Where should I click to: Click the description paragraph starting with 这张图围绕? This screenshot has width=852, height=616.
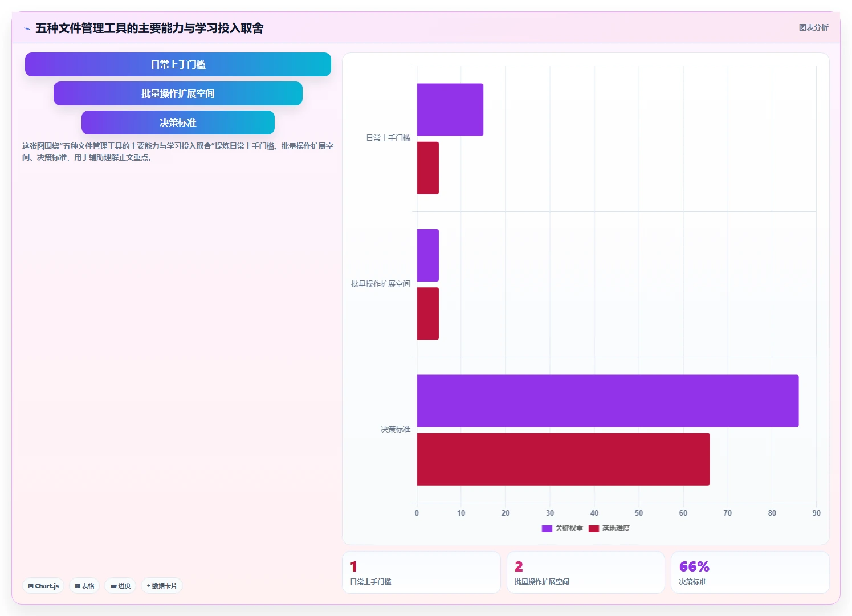(x=178, y=152)
